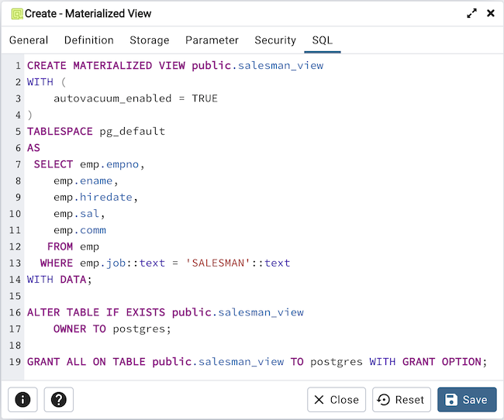Open the Security tab
504x420 pixels.
coord(275,40)
